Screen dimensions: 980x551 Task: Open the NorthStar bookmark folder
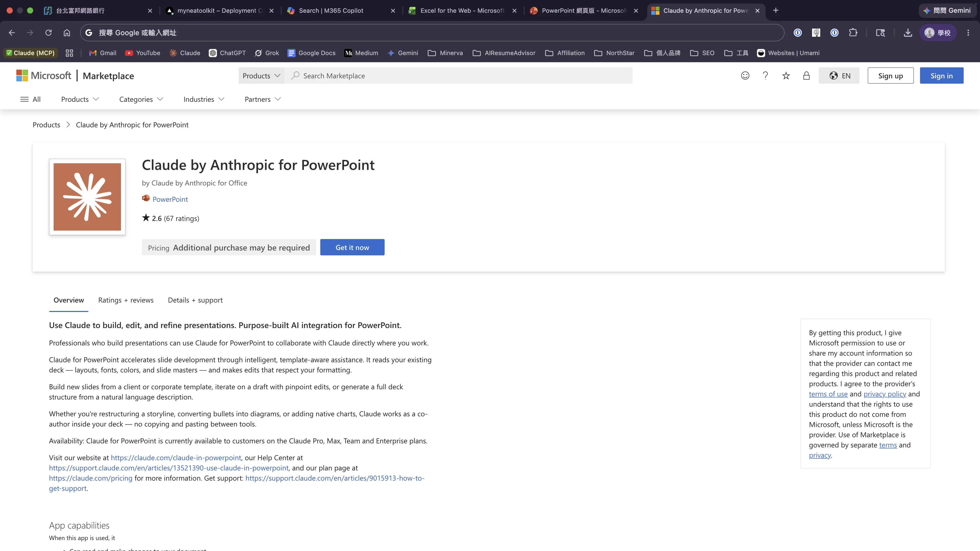click(614, 53)
